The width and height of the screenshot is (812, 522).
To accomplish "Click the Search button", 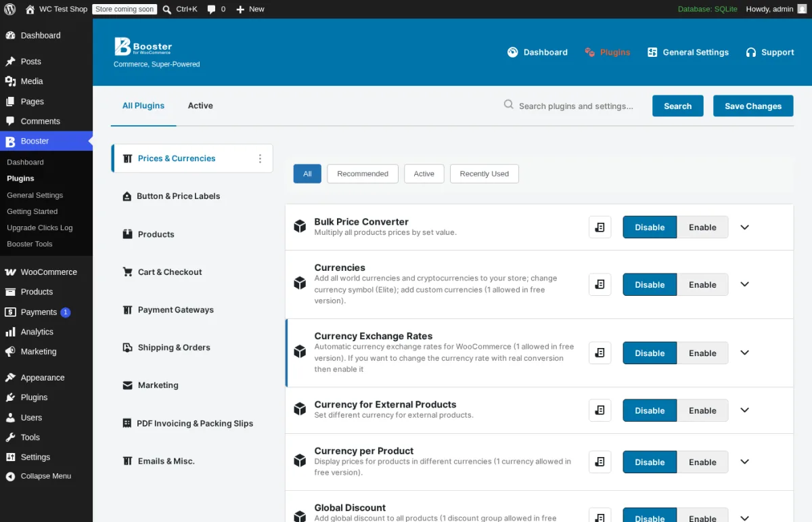I will [677, 106].
